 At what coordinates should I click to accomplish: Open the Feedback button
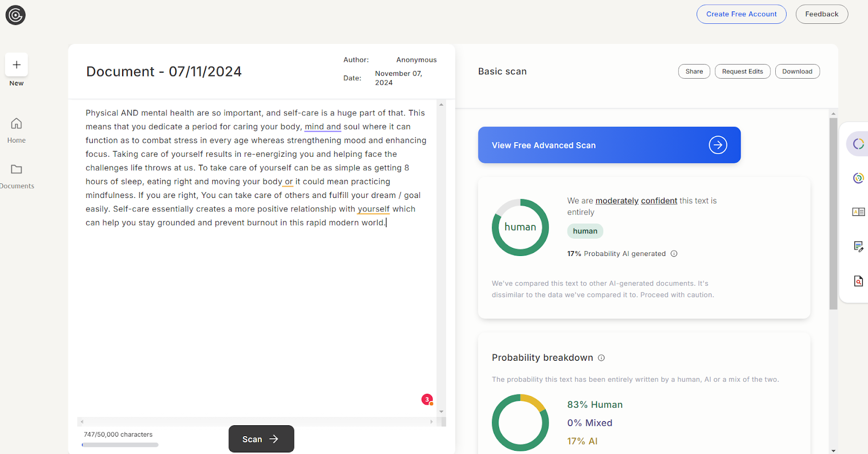[821, 14]
